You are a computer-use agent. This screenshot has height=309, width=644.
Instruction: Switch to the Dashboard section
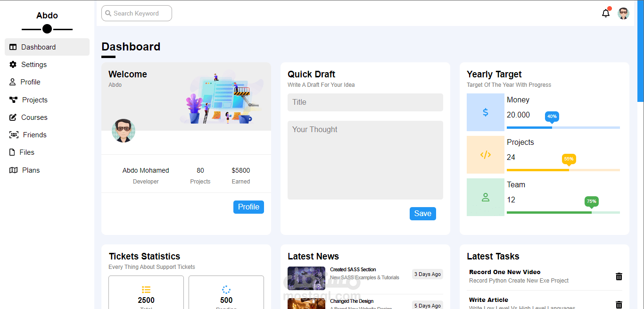[12, 47]
